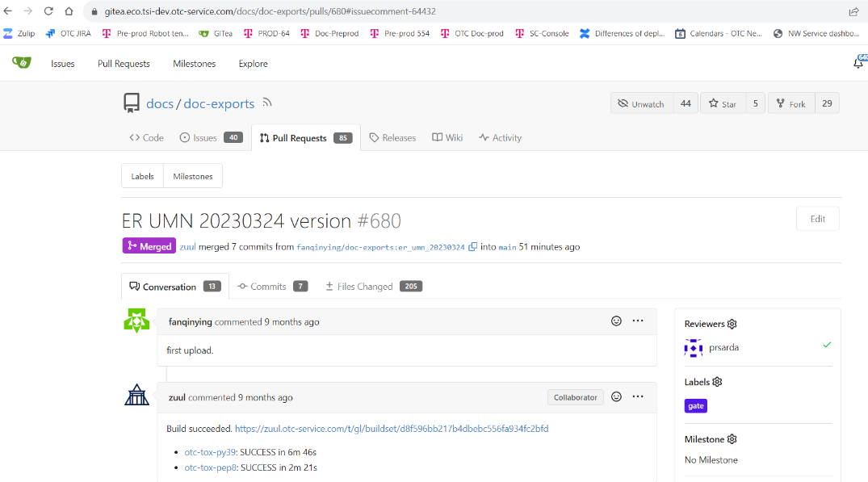This screenshot has height=482, width=868.
Task: Open the zuul buildset link
Action: tap(391, 429)
